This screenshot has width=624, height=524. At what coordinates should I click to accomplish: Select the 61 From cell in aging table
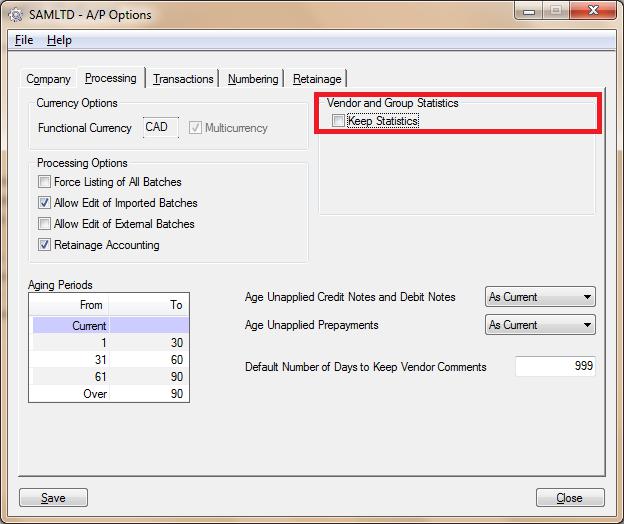point(70,377)
